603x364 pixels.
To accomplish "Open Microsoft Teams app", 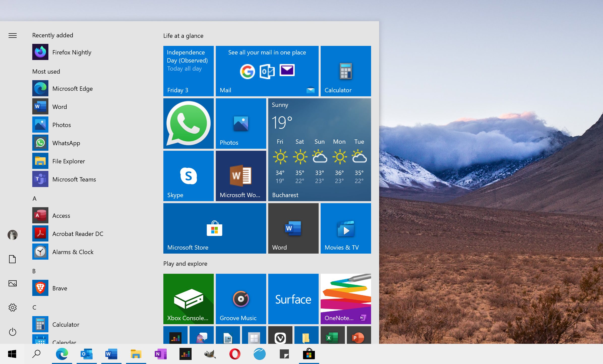I will pyautogui.click(x=74, y=179).
